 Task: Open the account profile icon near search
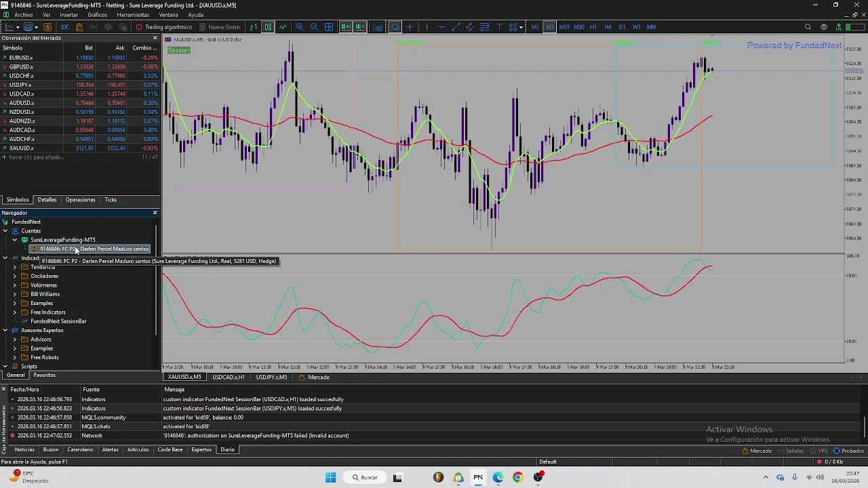(824, 27)
